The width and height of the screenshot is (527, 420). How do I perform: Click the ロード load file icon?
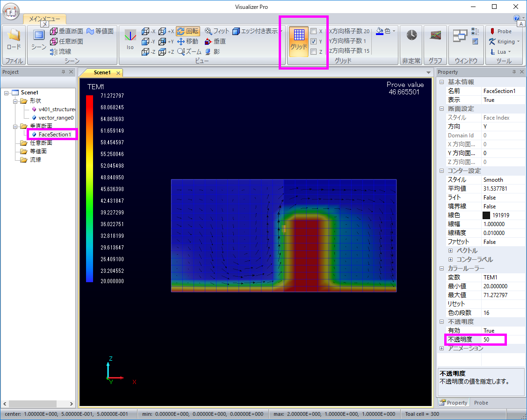(14, 38)
